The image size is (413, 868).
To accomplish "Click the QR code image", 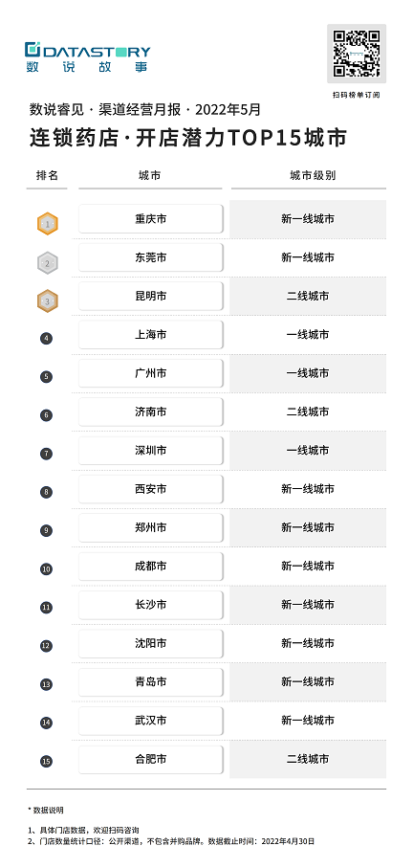I will pos(357,54).
